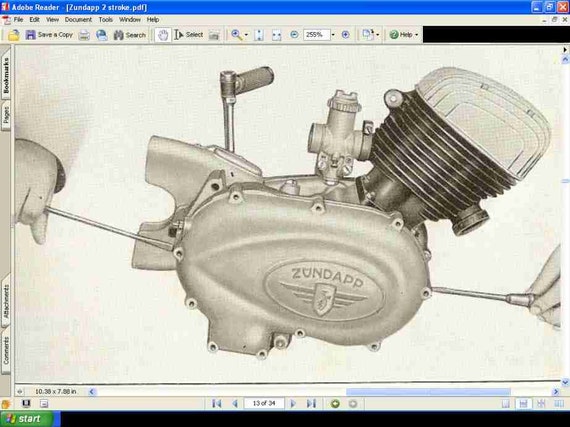The image size is (570, 427).
Task: Open the Window menu
Action: (130, 20)
